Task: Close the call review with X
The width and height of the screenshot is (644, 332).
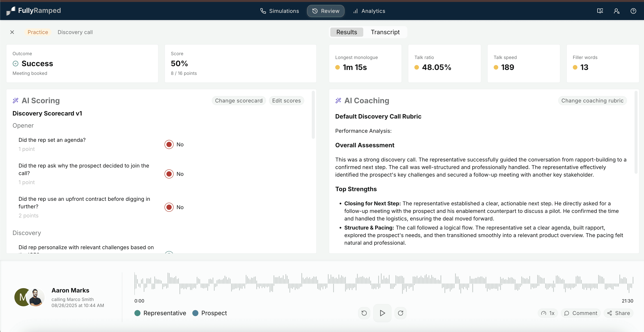Action: [12, 32]
